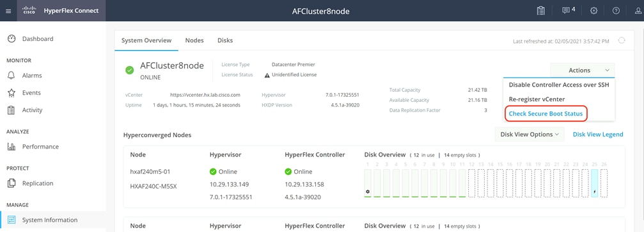The image size is (644, 232).
Task: Open the settings gear in header
Action: (x=593, y=11)
